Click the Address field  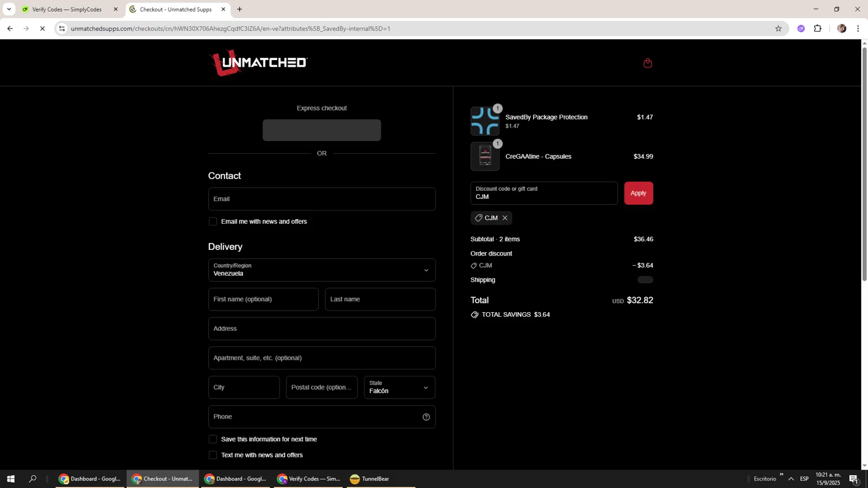[x=322, y=328]
